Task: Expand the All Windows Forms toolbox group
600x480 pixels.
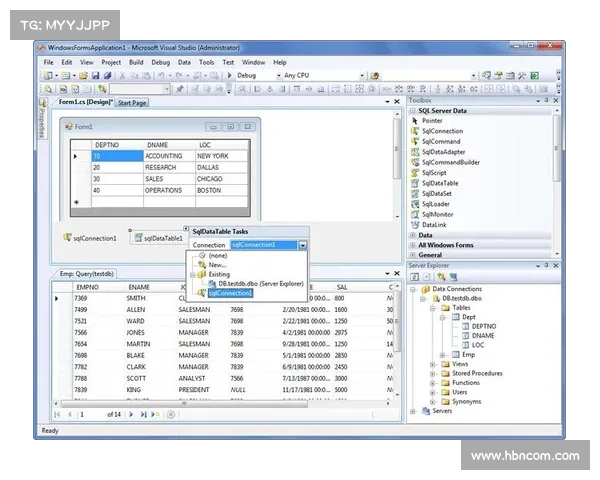Action: 413,245
